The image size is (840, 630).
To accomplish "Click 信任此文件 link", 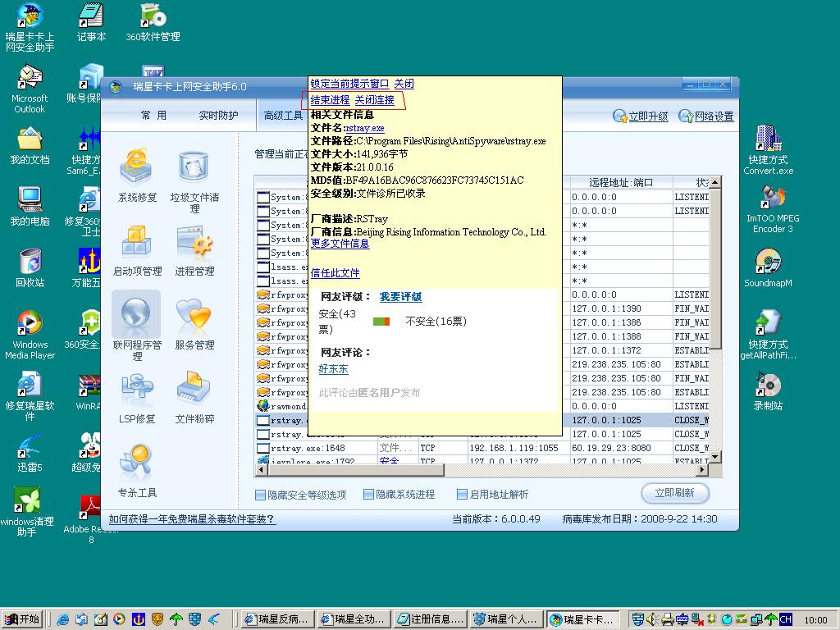I will [335, 273].
